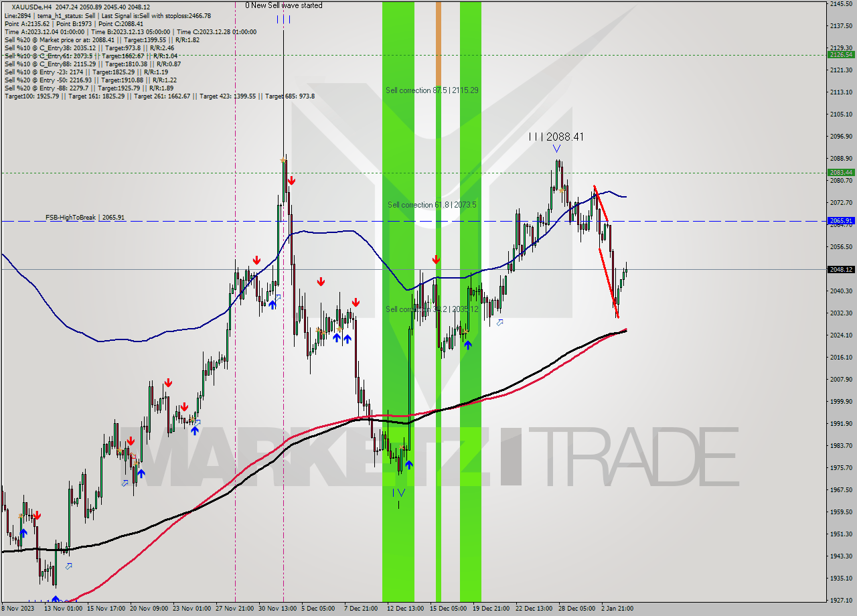Viewport: 857px width, 616px height.
Task: Click the blue 2065.91 price tag
Action: (841, 221)
